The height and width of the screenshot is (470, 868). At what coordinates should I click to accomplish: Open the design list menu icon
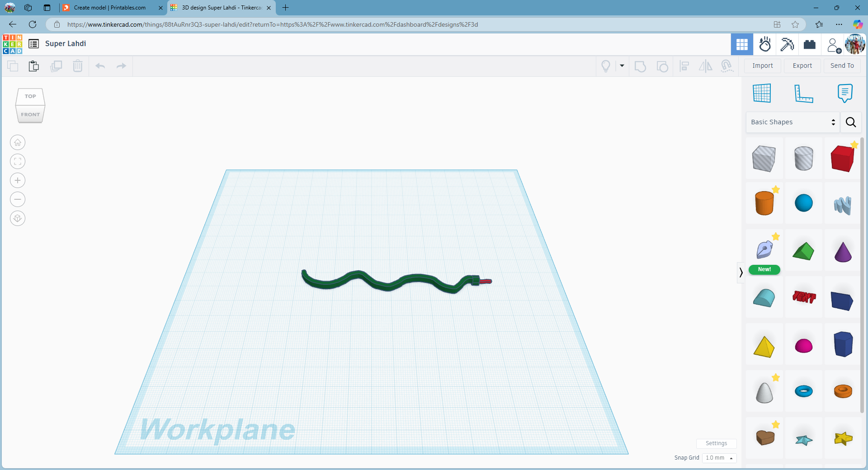pos(33,44)
